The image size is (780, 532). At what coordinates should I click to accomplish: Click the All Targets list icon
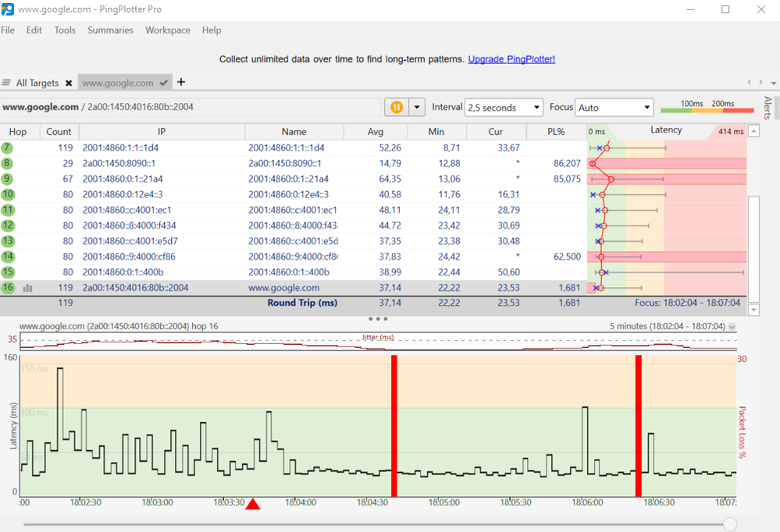coord(6,83)
